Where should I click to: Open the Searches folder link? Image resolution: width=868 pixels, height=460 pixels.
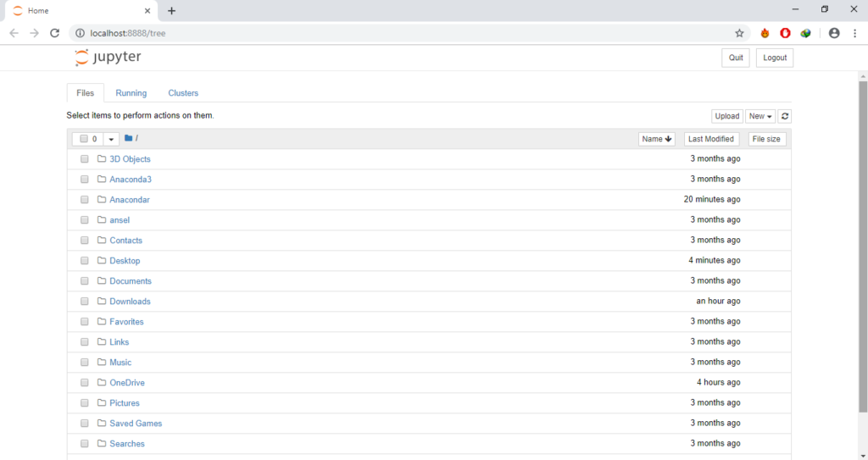127,443
